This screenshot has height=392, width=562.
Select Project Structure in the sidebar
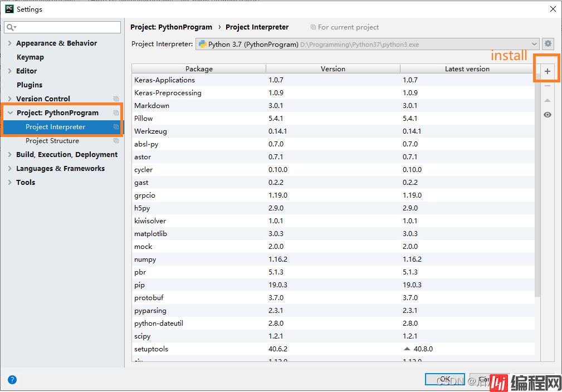click(x=52, y=141)
